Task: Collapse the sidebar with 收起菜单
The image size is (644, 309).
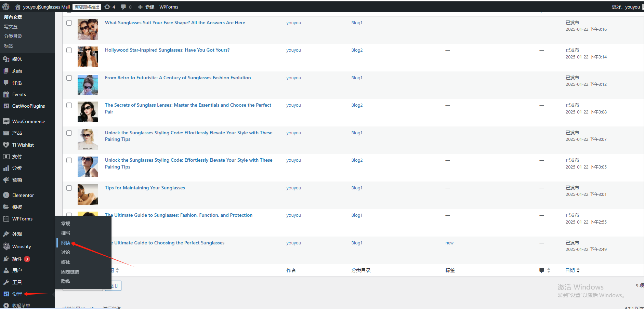Action: pyautogui.click(x=21, y=306)
